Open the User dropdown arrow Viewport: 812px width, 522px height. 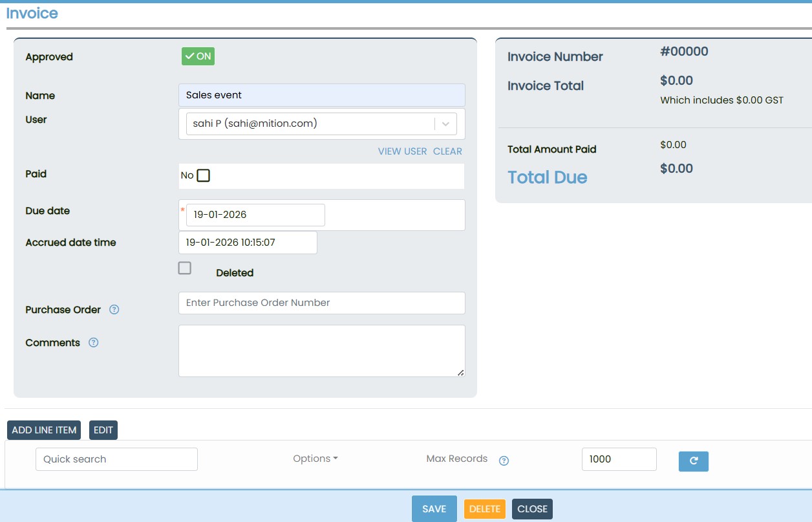[445, 124]
